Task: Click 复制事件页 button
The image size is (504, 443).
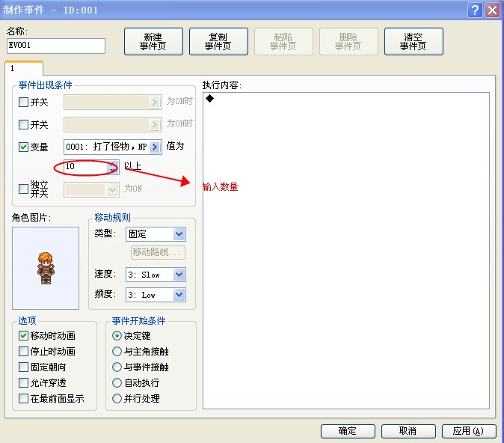Action: [218, 41]
